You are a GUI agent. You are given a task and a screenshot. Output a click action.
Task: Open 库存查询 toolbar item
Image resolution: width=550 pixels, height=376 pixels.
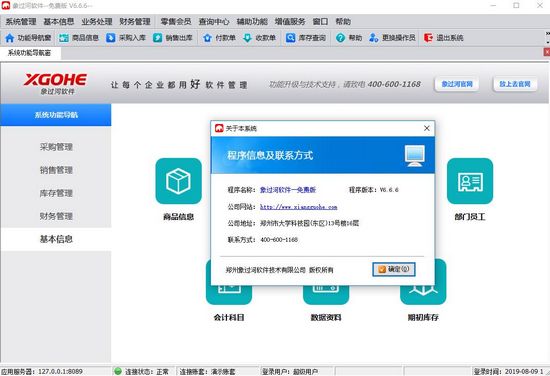click(x=306, y=38)
